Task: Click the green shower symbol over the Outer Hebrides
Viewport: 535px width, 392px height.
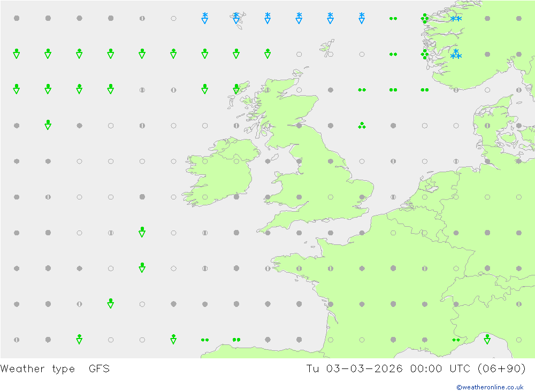Action: (236, 89)
